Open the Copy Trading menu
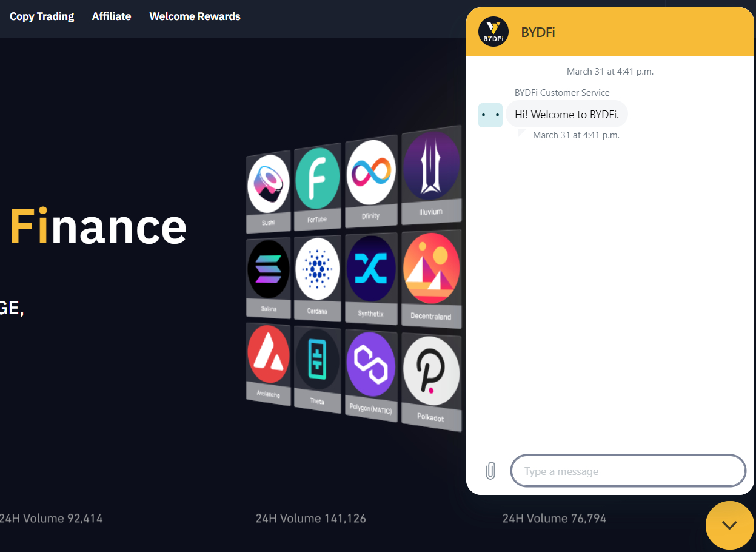This screenshot has width=756, height=552. pos(42,16)
